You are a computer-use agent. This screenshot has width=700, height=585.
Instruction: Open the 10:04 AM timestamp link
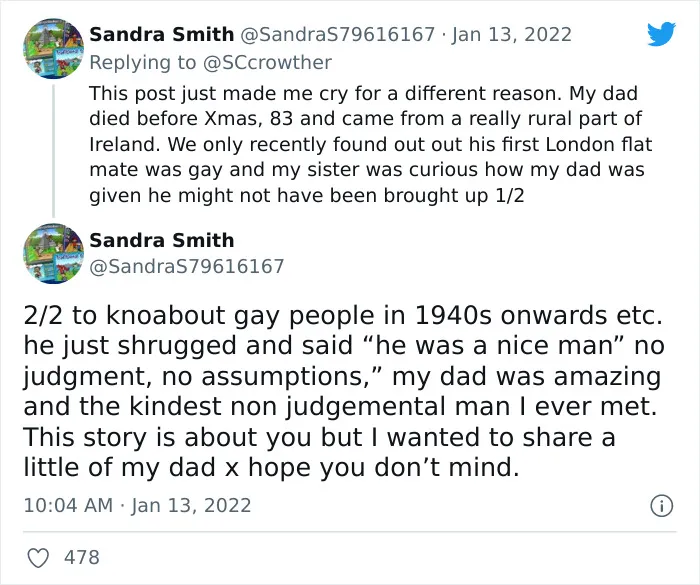(x=138, y=505)
